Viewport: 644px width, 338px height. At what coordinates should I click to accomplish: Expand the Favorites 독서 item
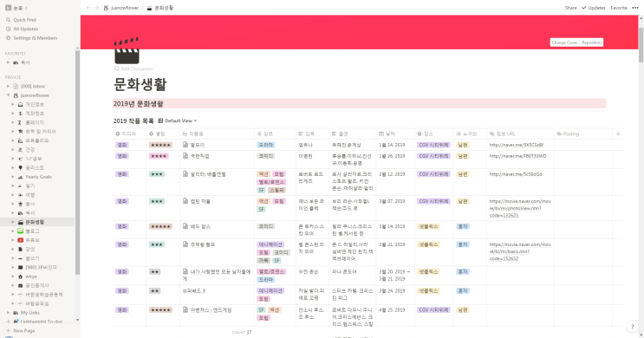[x=8, y=62]
